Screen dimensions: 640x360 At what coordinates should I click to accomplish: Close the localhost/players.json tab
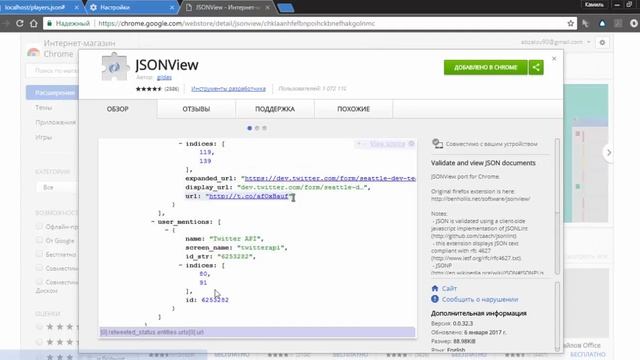click(76, 7)
